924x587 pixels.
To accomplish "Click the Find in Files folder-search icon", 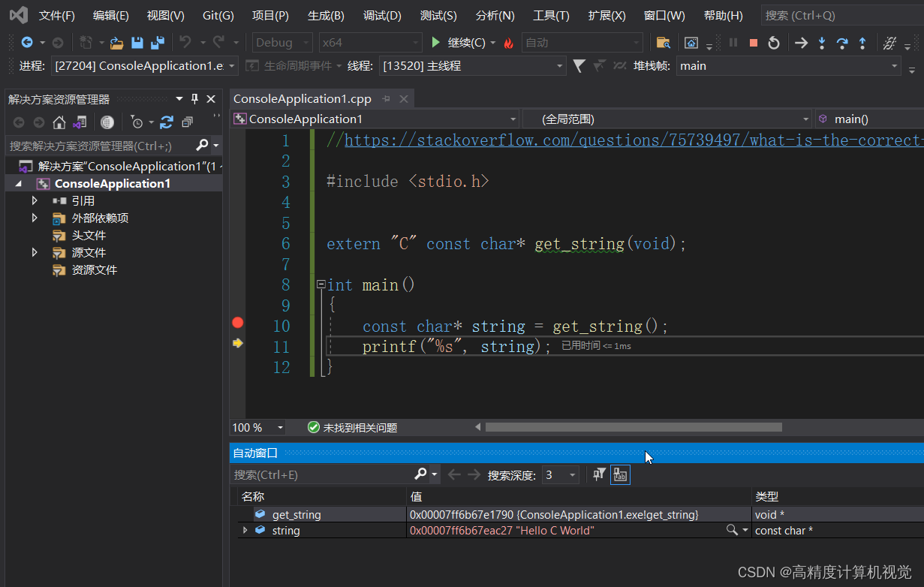I will pyautogui.click(x=663, y=43).
